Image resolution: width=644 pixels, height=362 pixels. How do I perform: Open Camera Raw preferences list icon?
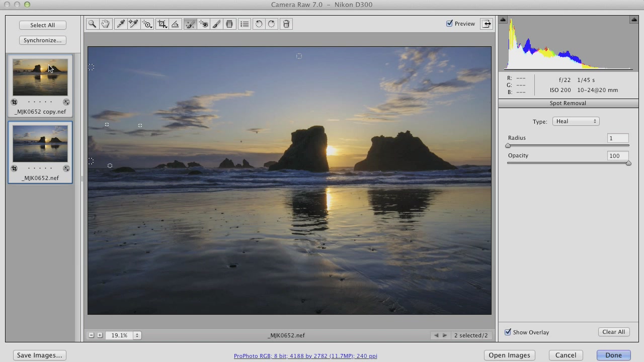pyautogui.click(x=245, y=24)
